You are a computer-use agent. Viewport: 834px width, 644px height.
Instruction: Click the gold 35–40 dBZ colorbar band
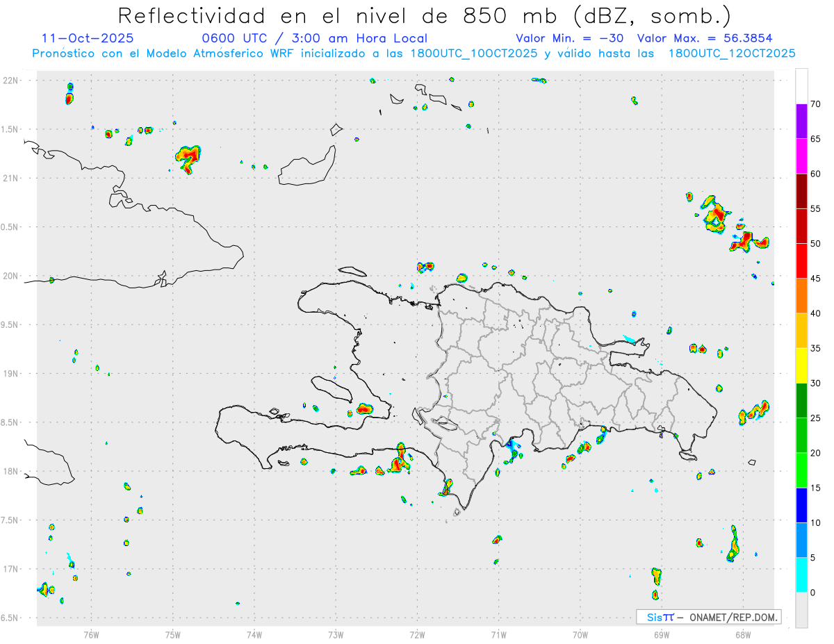tap(801, 331)
